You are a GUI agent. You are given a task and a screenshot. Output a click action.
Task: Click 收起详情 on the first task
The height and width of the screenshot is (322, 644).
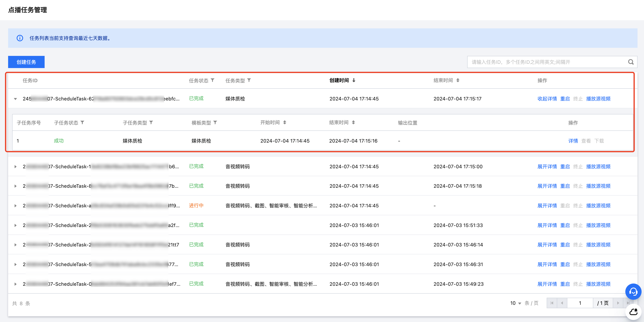pyautogui.click(x=547, y=99)
